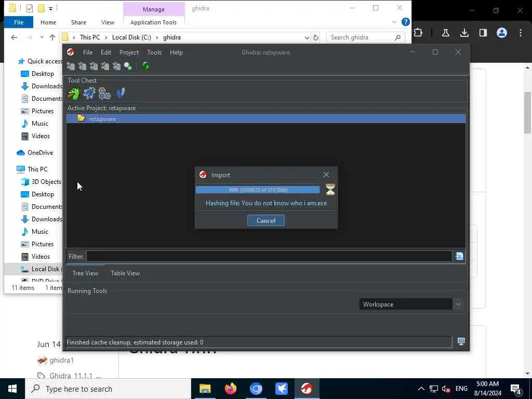Select the retapware project tree row

coord(266,119)
